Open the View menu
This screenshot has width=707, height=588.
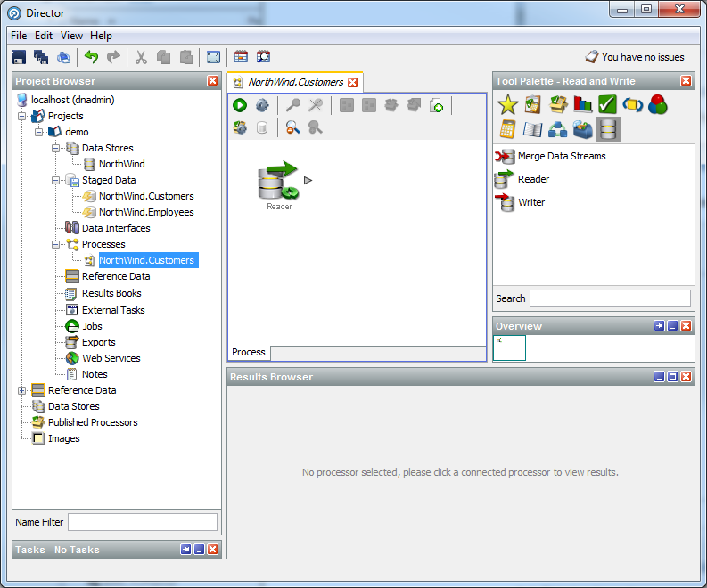click(71, 36)
